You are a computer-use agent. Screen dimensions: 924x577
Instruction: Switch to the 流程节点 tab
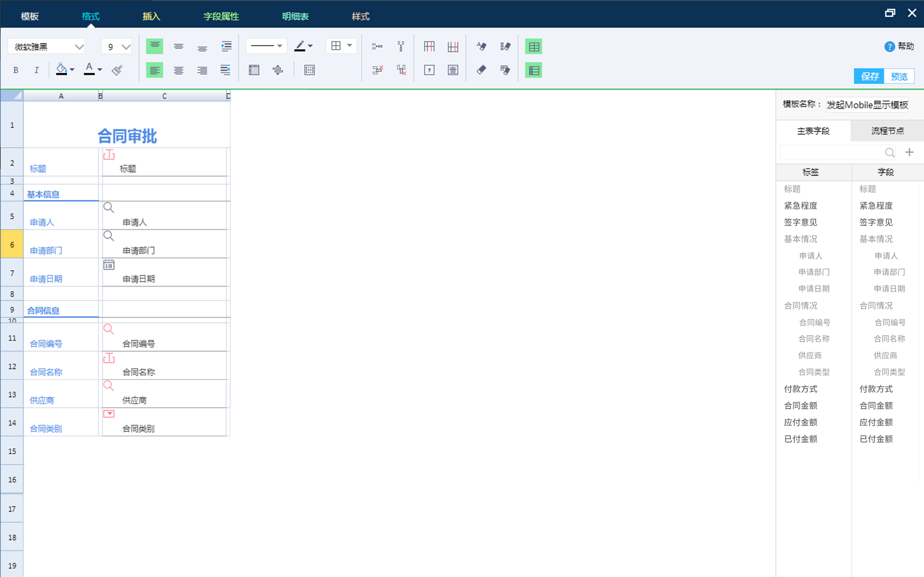point(887,131)
